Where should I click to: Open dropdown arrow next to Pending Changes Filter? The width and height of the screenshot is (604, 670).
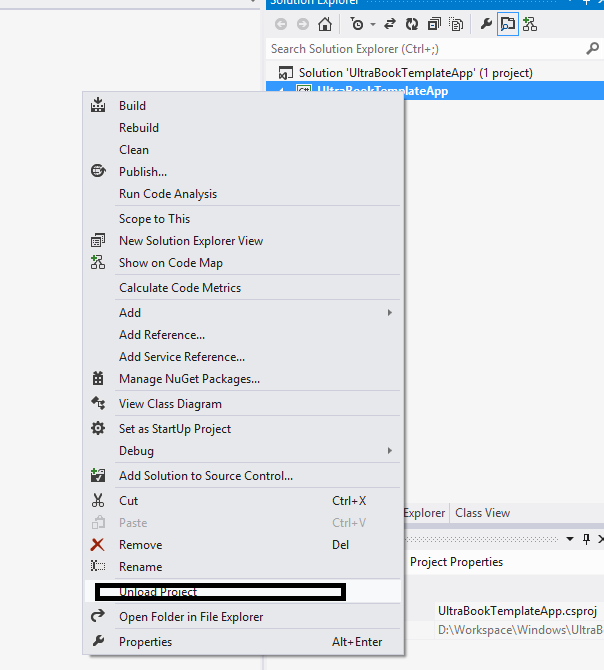372,24
